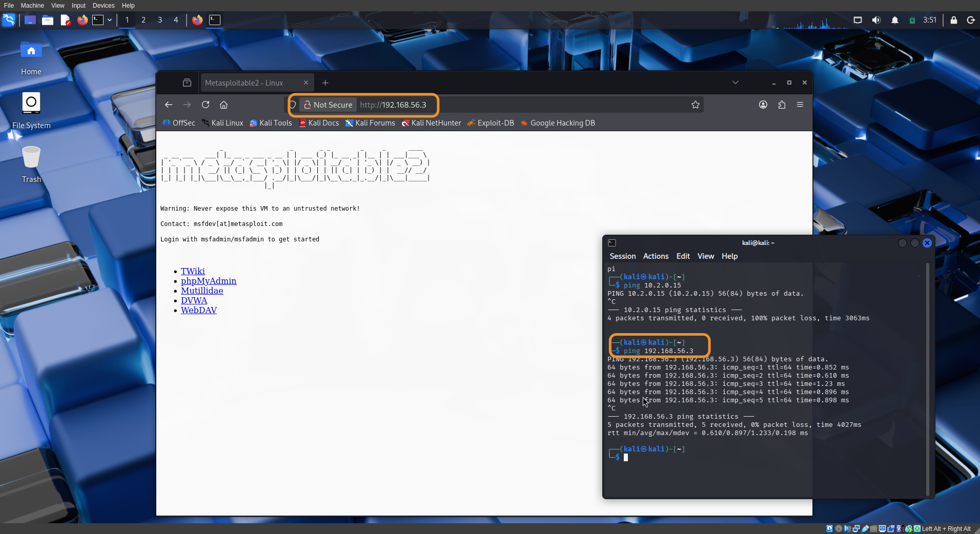This screenshot has width=980, height=534.
Task: Open terminal emulator from panel launcher
Action: point(98,20)
